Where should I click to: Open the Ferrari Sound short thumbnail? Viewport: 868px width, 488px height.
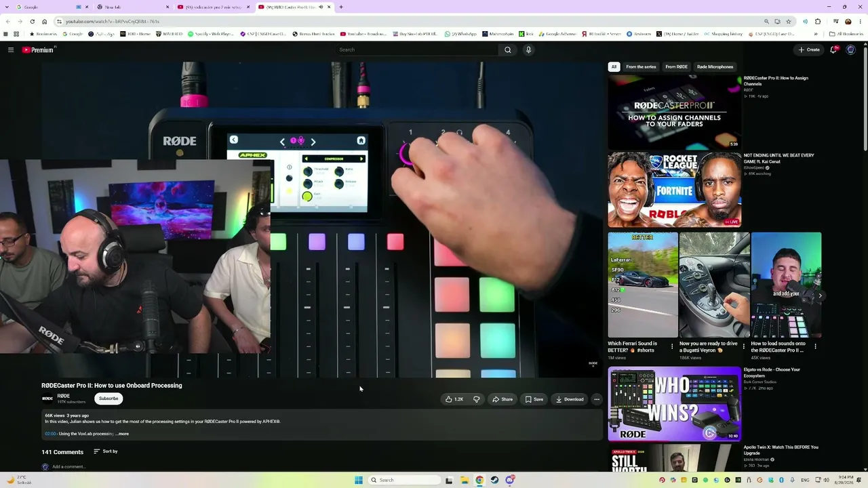point(642,285)
